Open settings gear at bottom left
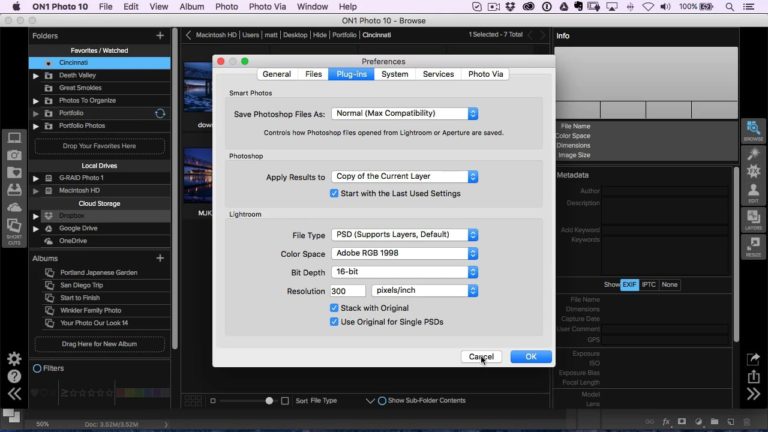768x432 pixels. point(14,359)
